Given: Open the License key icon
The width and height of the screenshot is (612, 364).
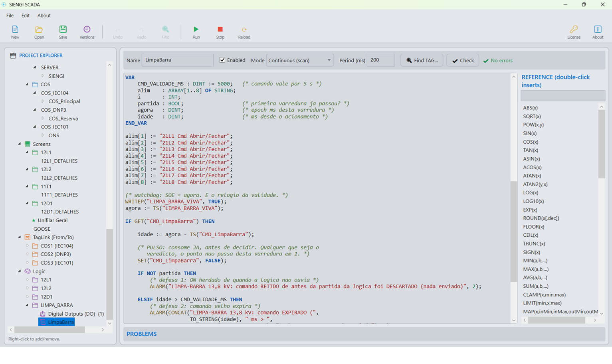Looking at the screenshot, I should pyautogui.click(x=574, y=29).
